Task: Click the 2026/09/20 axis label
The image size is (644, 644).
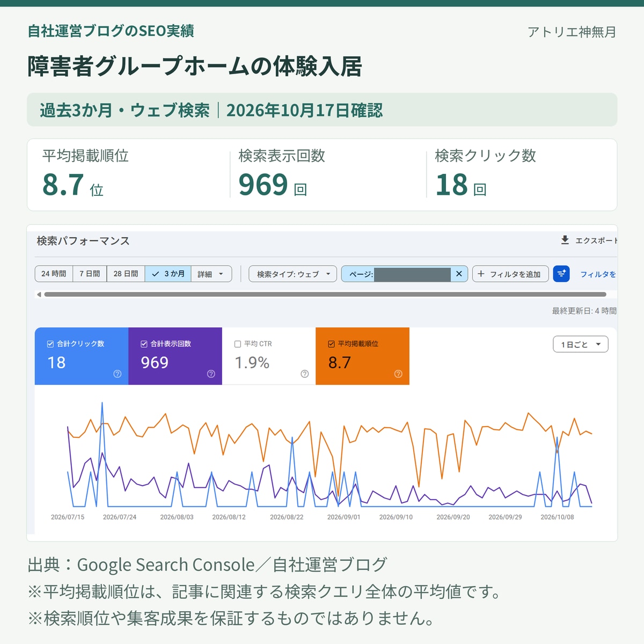Action: pos(453,517)
